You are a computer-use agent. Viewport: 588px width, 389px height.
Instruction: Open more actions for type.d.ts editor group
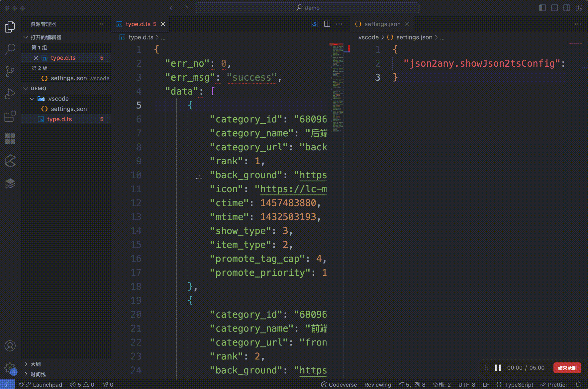tap(339, 24)
